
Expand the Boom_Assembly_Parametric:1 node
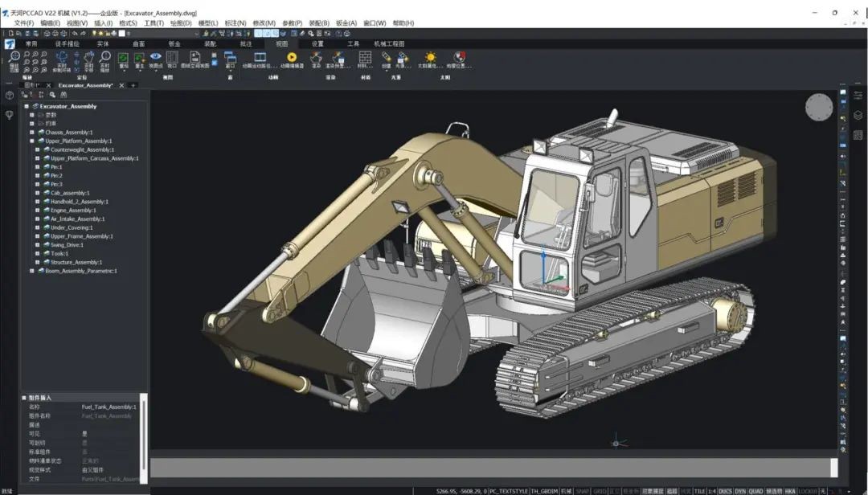click(x=31, y=271)
